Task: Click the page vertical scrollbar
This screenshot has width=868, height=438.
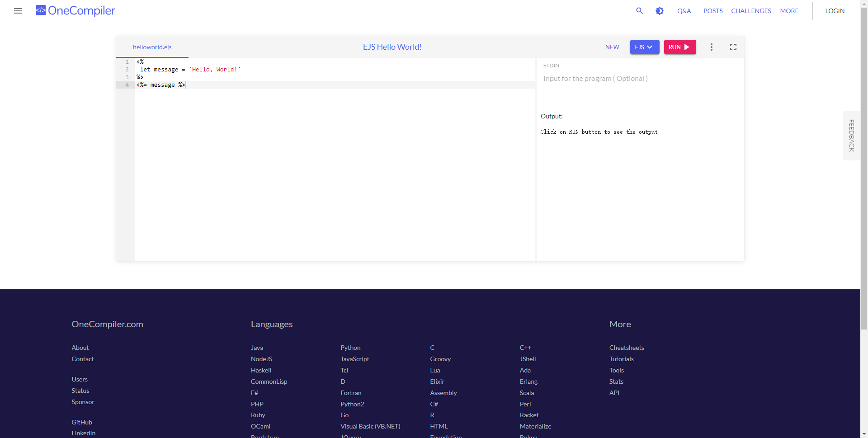Action: [864, 181]
